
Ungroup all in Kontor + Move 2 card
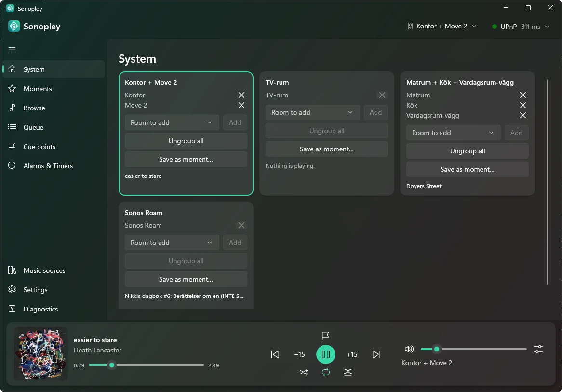(x=186, y=141)
